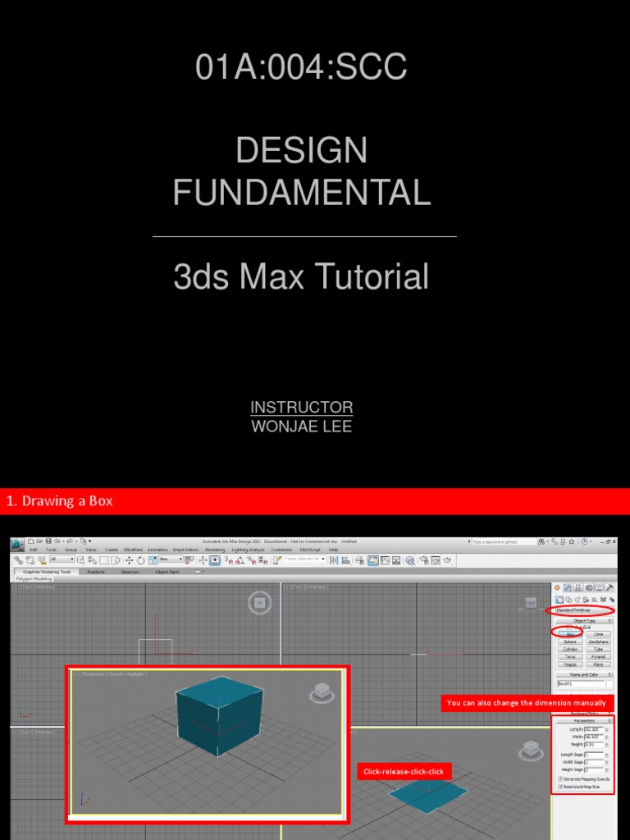Image resolution: width=630 pixels, height=840 pixels.
Task: Select the Move transform tool
Action: click(129, 560)
